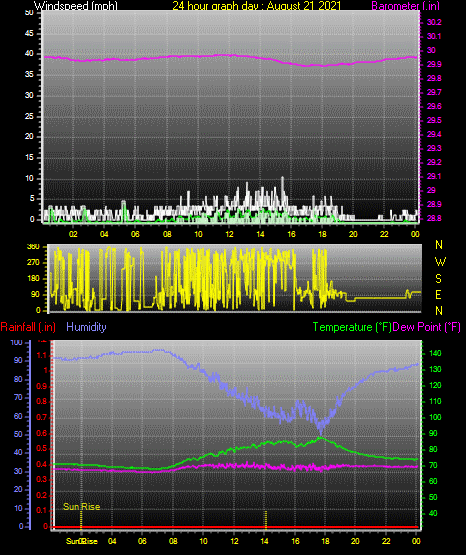
Task: Click the '0.4' rainfall axis value
Action: coord(42,464)
